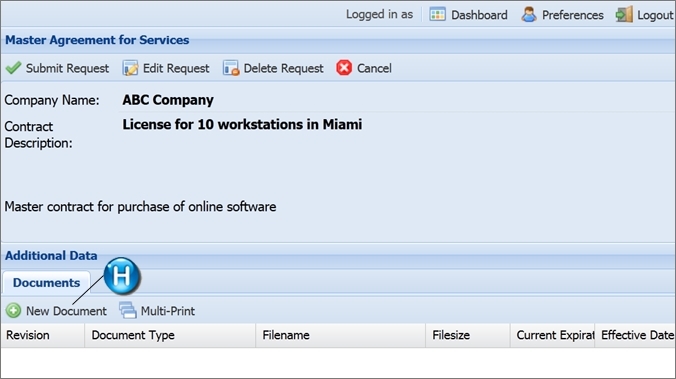676x379 pixels.
Task: Click the Edit Request pencil icon
Action: [x=130, y=68]
